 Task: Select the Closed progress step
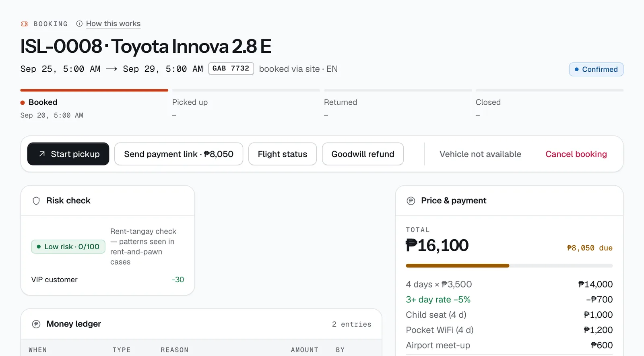tap(549, 104)
